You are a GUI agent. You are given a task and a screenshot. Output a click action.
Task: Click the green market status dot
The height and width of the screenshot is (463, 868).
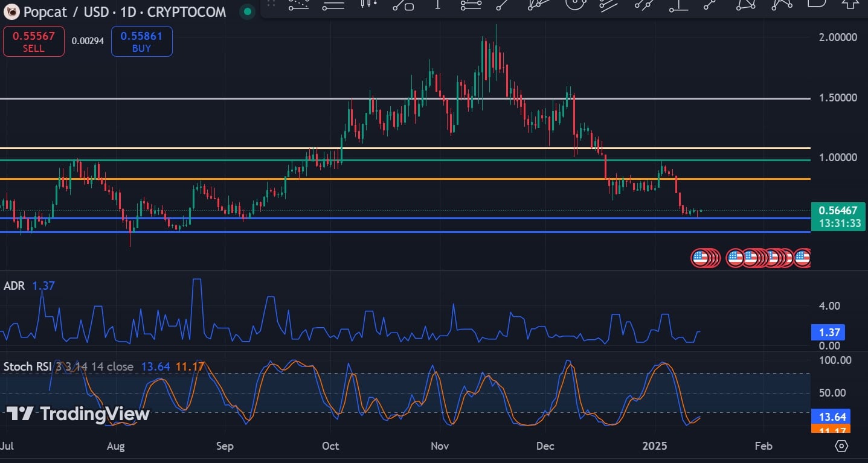(246, 11)
